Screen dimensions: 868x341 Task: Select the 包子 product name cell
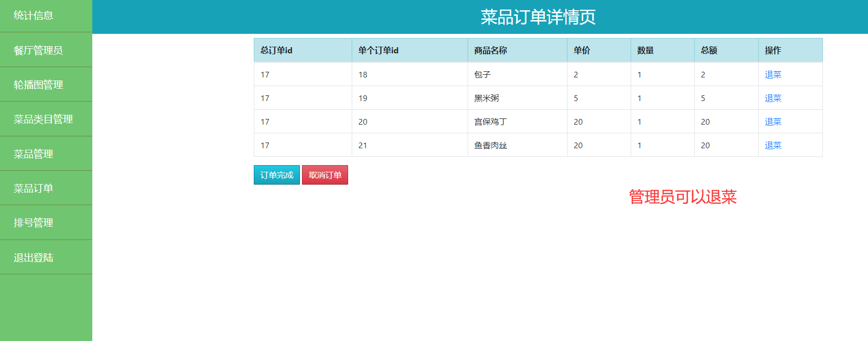point(517,74)
